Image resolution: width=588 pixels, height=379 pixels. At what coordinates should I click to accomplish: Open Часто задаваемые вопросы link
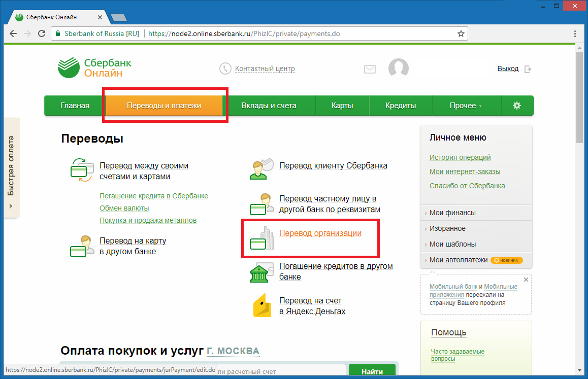click(x=458, y=355)
